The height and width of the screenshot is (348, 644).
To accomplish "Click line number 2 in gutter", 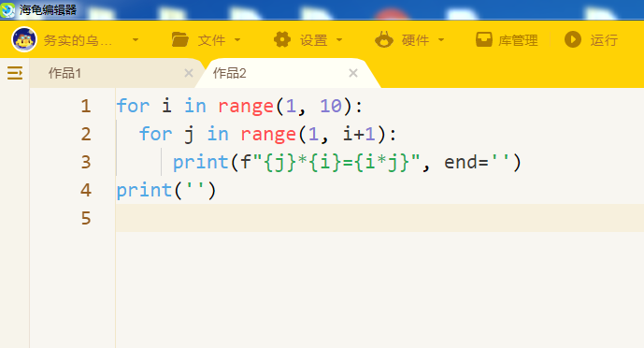I will click(85, 134).
